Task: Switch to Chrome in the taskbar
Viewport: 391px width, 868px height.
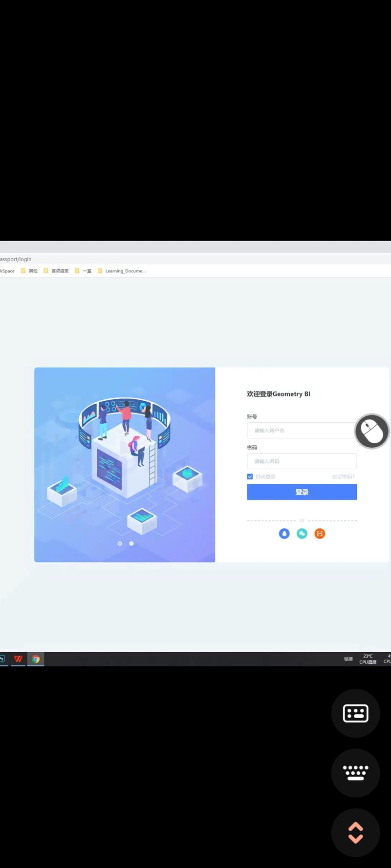Action: pyautogui.click(x=36, y=659)
